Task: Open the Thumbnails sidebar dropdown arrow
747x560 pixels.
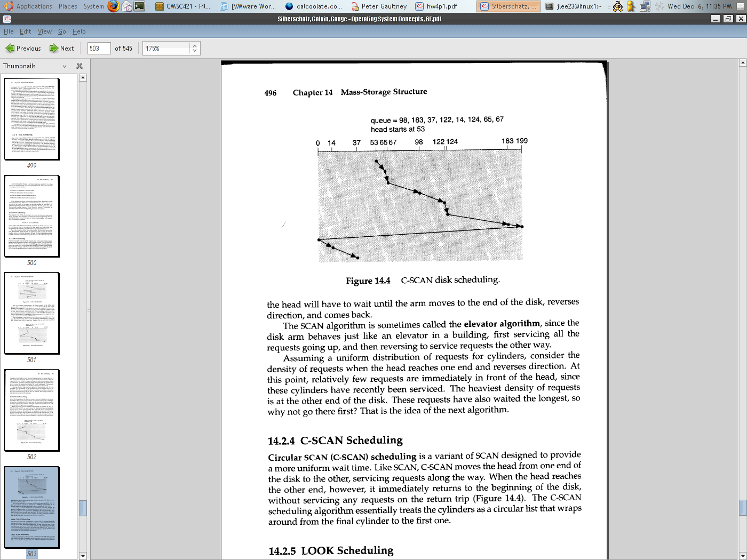Action: tap(65, 66)
